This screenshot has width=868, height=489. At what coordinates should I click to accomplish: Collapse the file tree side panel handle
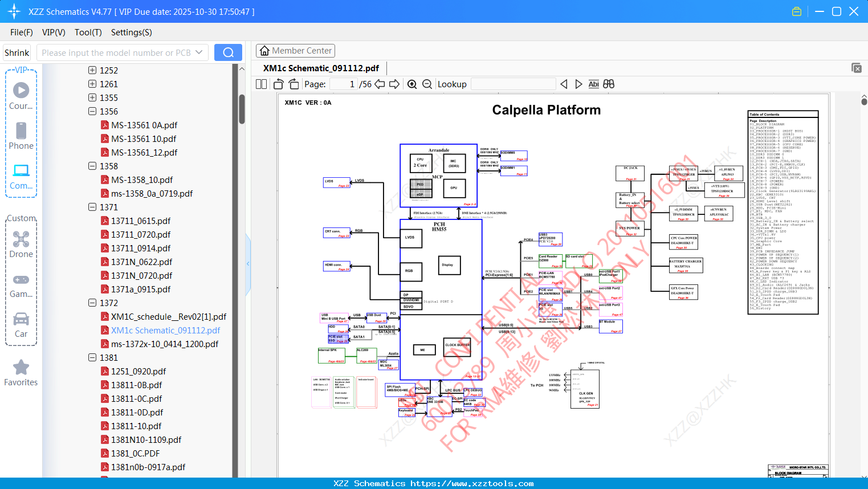[248, 264]
